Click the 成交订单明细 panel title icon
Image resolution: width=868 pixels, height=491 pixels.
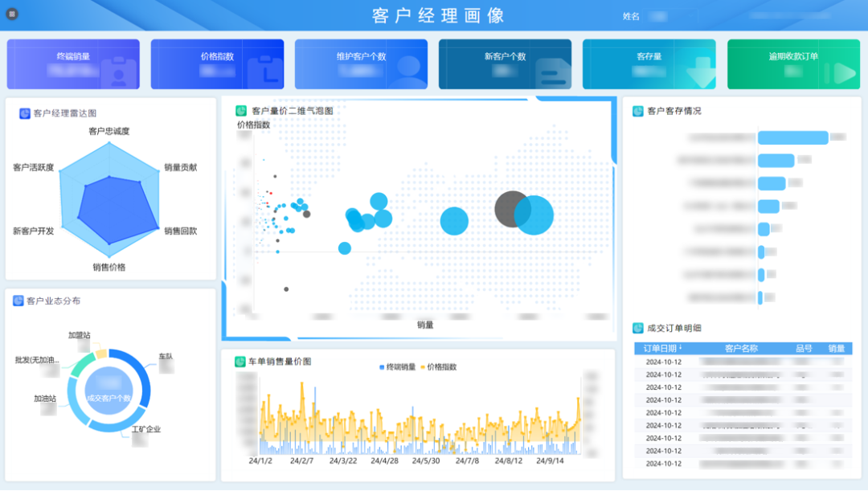coord(638,328)
